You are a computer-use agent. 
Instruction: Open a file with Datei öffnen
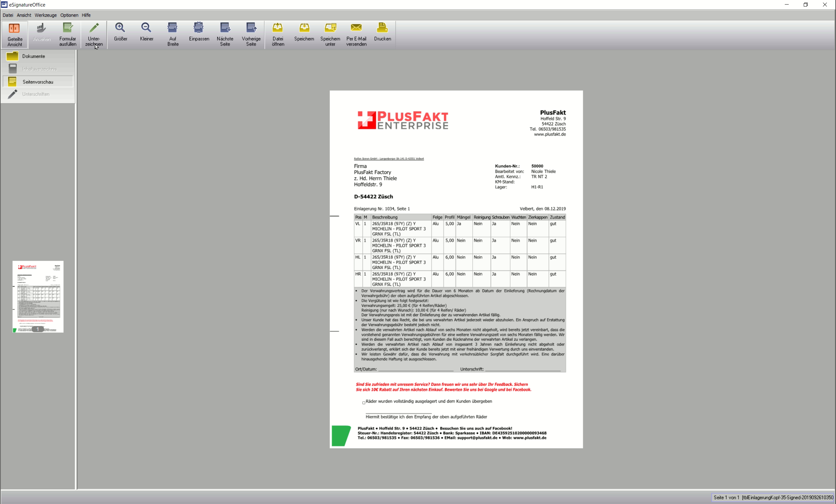tap(278, 35)
